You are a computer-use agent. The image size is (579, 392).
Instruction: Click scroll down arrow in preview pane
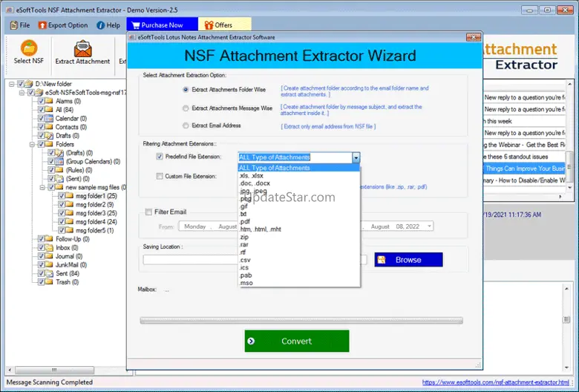click(x=567, y=367)
